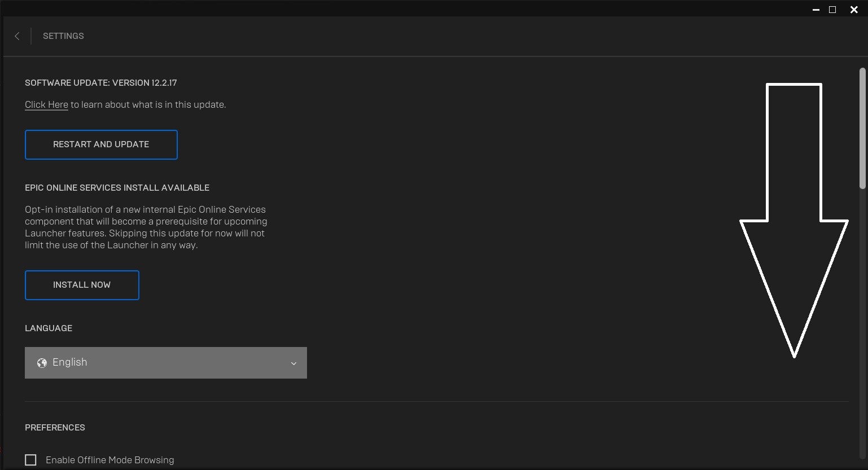Navigate back using the left chevron icon
This screenshot has height=470, width=868.
(17, 36)
